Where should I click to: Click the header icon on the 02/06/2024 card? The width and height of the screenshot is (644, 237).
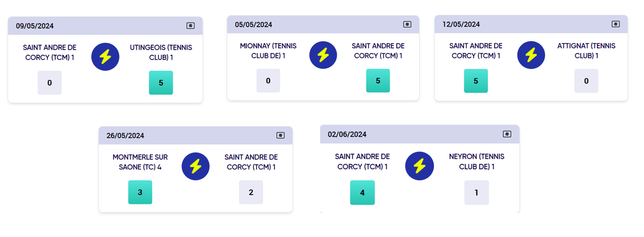pyautogui.click(x=507, y=134)
